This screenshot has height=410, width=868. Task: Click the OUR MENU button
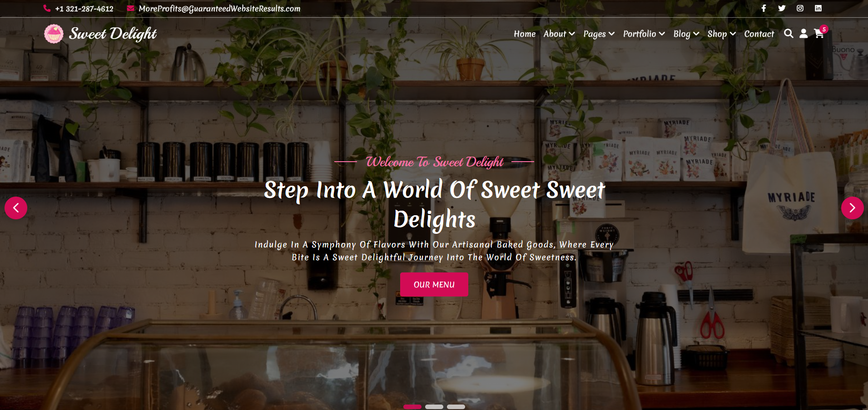coord(434,285)
